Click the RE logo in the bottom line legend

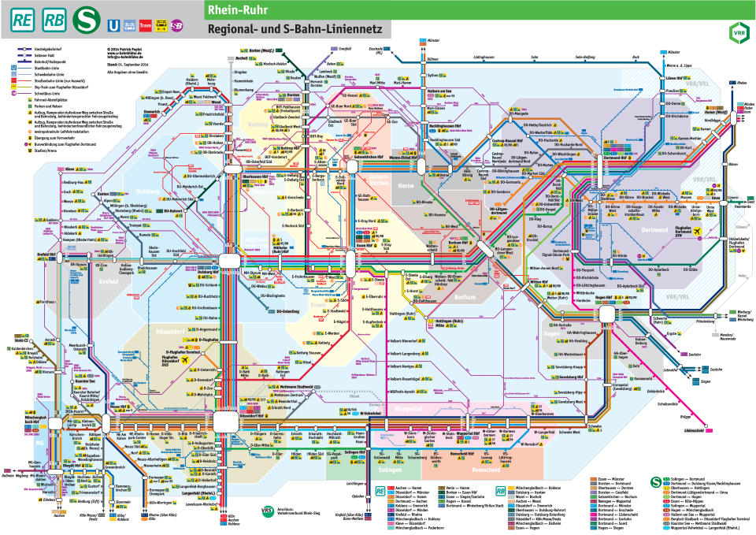pyautogui.click(x=380, y=491)
